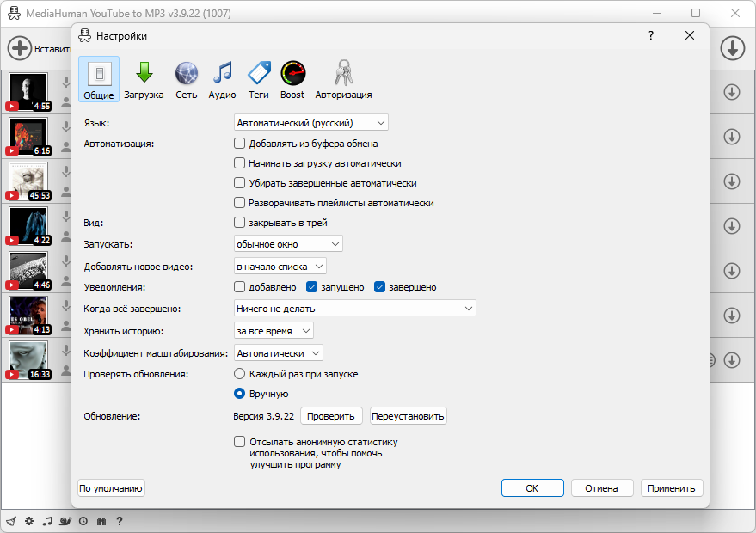The width and height of the screenshot is (756, 533).
Task: Click the question mark icon in status bar
Action: pyautogui.click(x=120, y=521)
